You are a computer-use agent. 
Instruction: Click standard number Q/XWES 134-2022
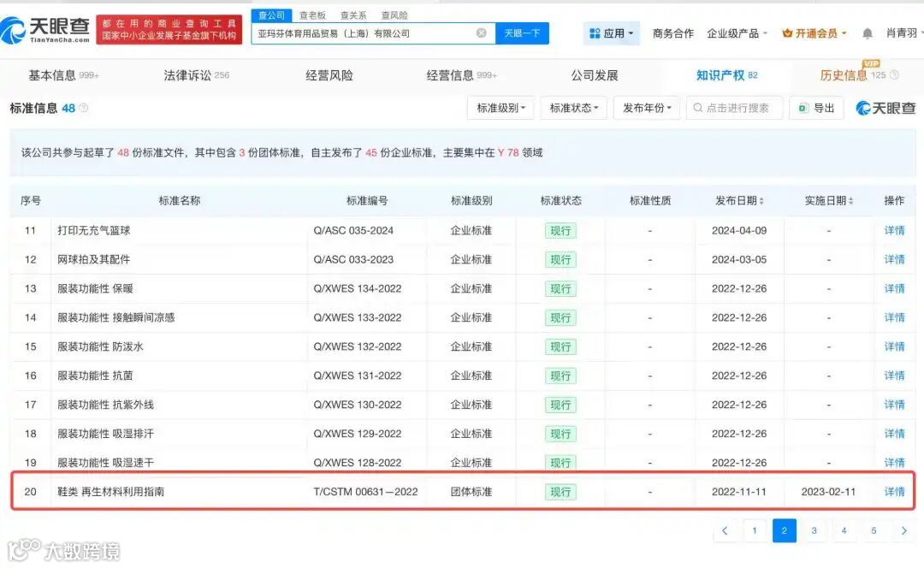click(357, 289)
